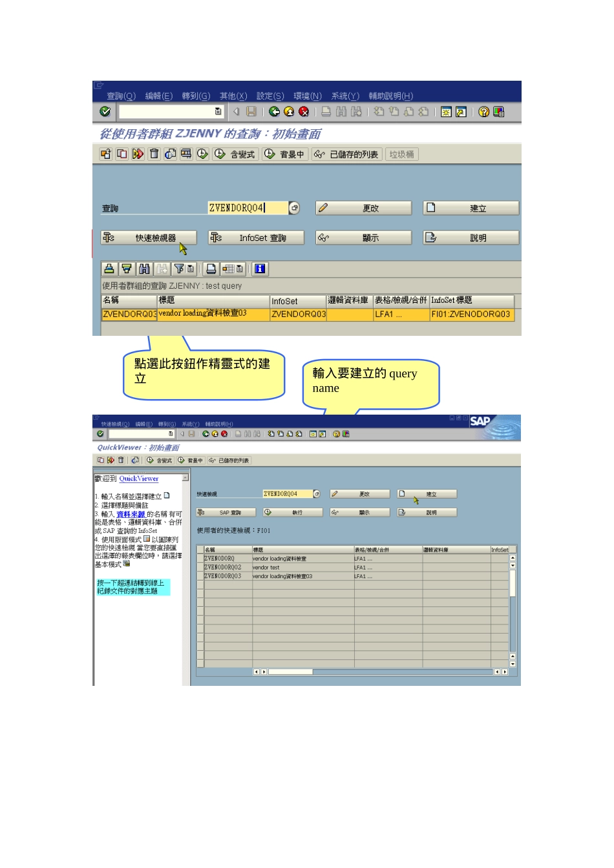
Task: Click 建立 button in QuickViewer window
Action: tap(427, 494)
